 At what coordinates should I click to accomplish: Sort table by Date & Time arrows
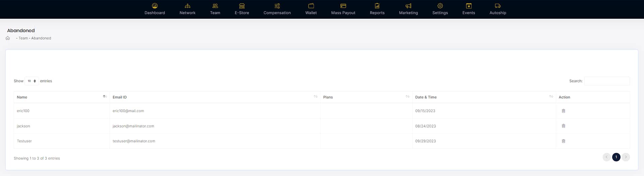click(551, 96)
